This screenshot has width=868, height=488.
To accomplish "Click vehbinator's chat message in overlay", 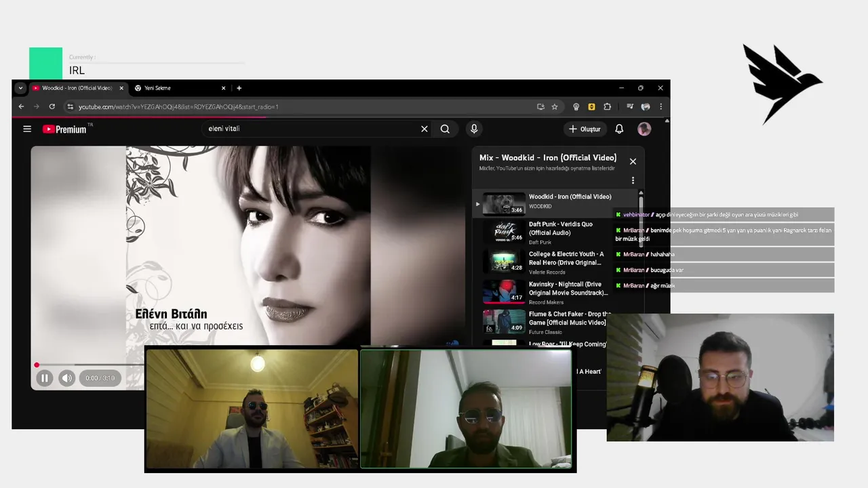I will tap(724, 215).
